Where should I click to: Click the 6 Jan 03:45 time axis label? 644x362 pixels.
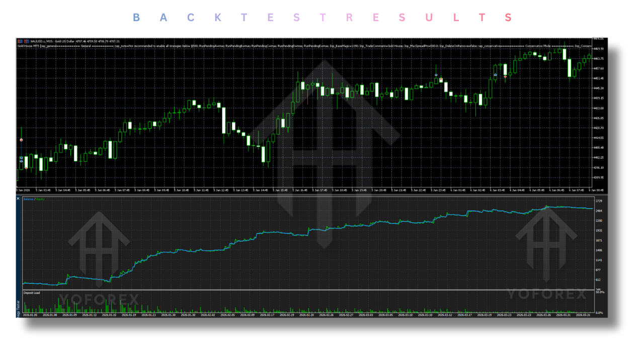(x=498, y=190)
